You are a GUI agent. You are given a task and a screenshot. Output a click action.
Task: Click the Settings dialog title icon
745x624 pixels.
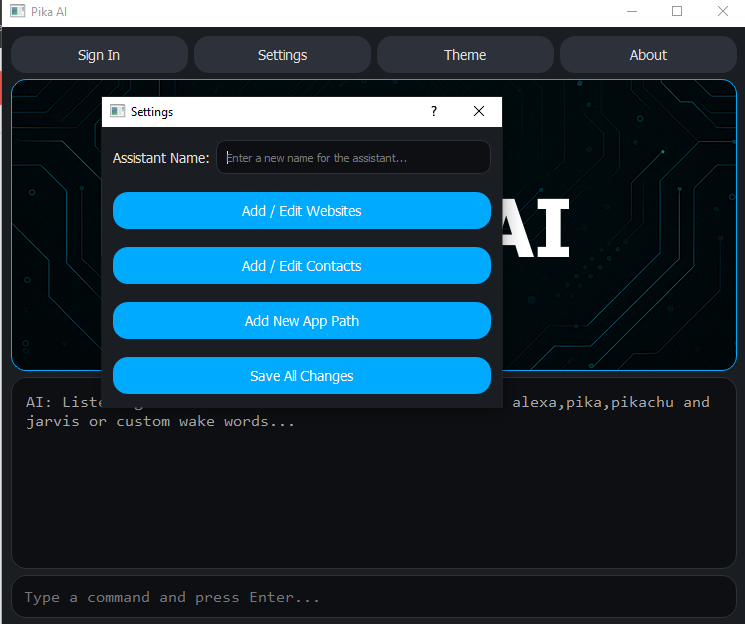coord(117,111)
